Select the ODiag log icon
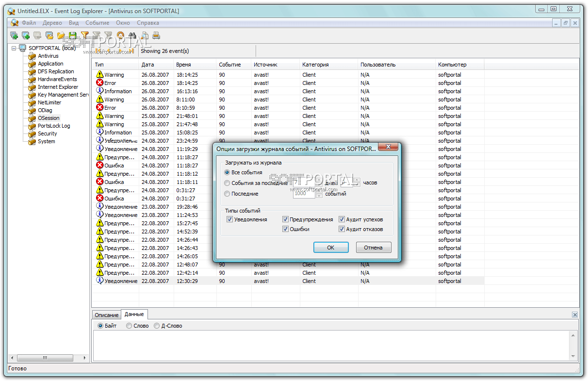Screen dimensions: 588x382 [x=32, y=111]
